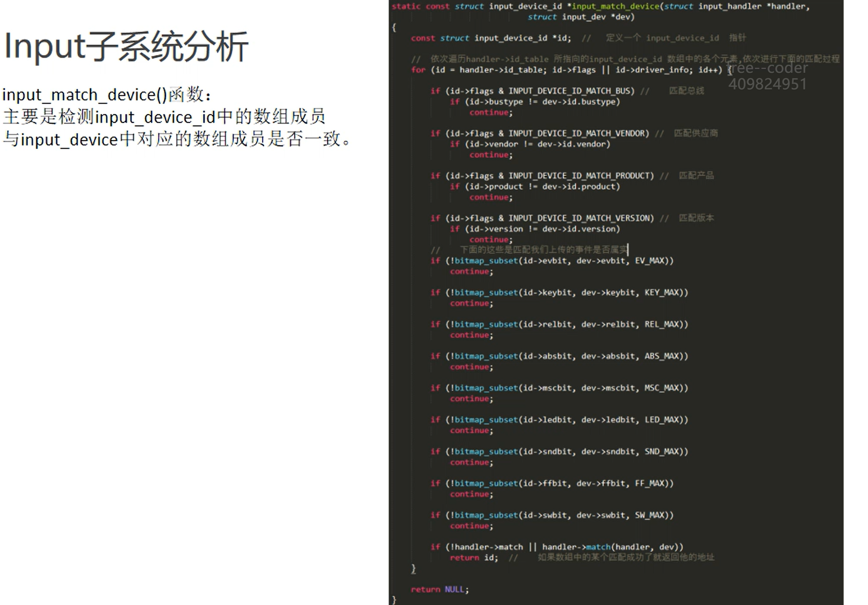Click the bitmap_subset line with LED_MAX
This screenshot has width=868, height=605.
(560, 420)
